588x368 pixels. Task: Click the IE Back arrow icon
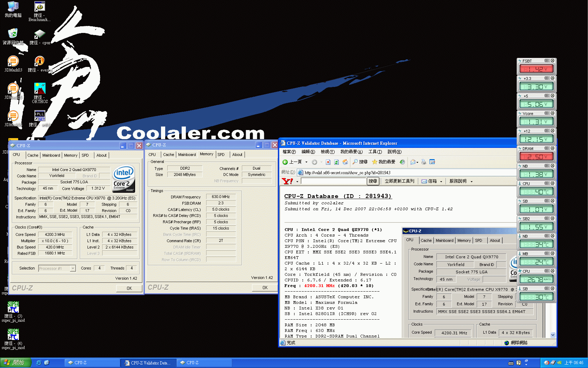click(x=285, y=162)
